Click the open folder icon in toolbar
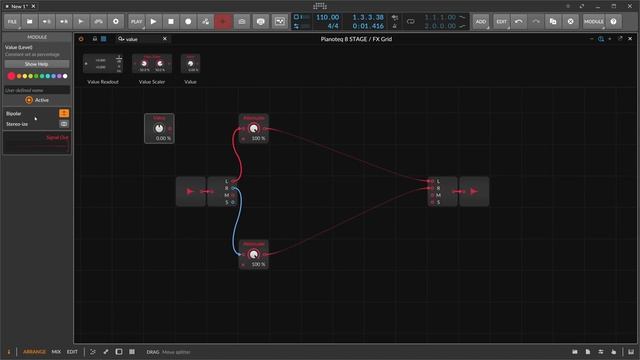This screenshot has height=360, width=640. 29,22
